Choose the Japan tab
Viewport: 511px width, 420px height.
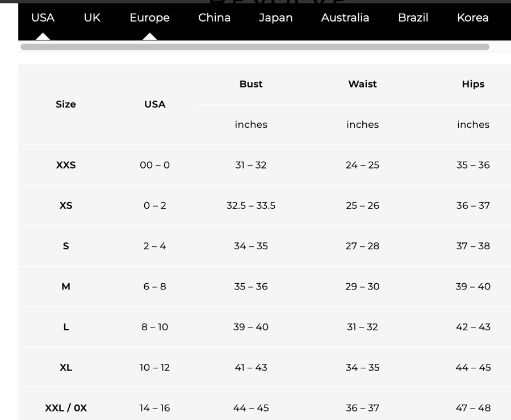275,18
